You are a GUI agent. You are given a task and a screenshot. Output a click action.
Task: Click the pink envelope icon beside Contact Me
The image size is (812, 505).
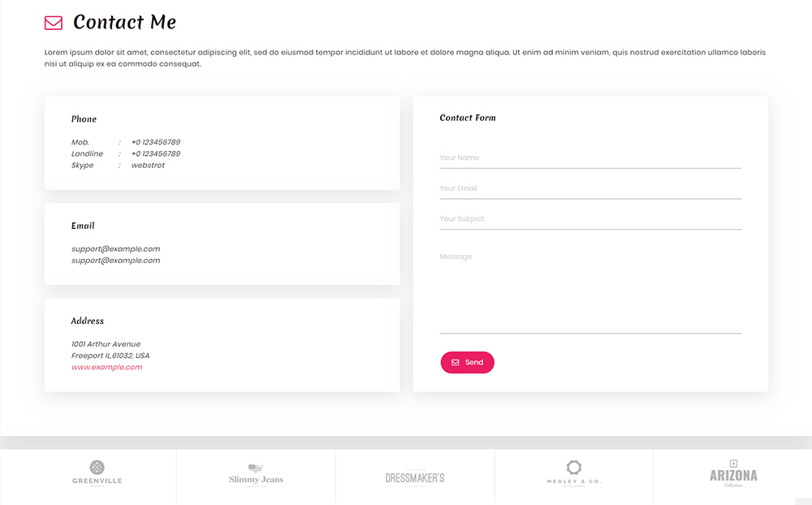click(x=54, y=23)
